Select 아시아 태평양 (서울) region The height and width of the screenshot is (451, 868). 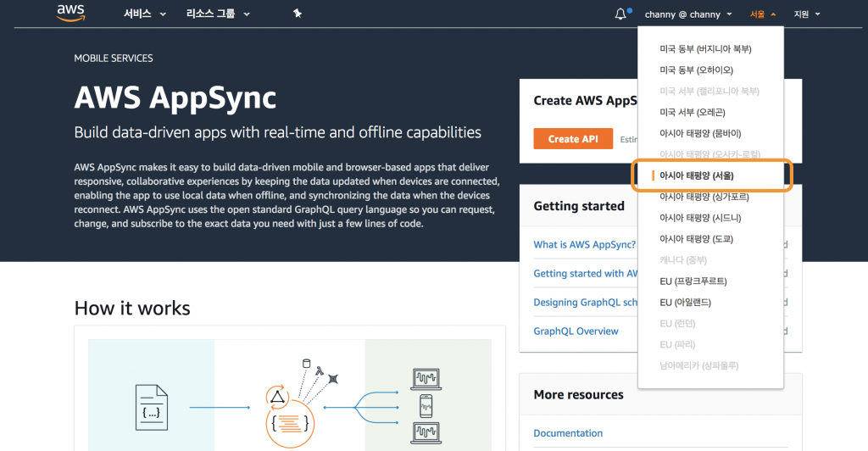[x=697, y=175]
